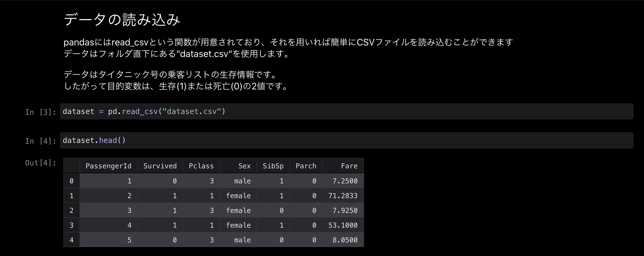The image size is (644, 256).
Task: Click the Sex column header
Action: coord(244,166)
